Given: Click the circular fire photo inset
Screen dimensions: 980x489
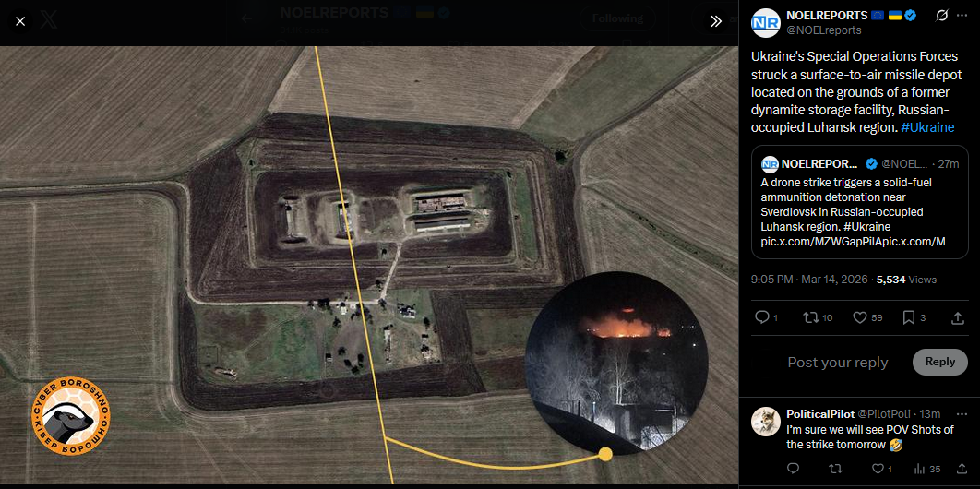Looking at the screenshot, I should [x=615, y=363].
